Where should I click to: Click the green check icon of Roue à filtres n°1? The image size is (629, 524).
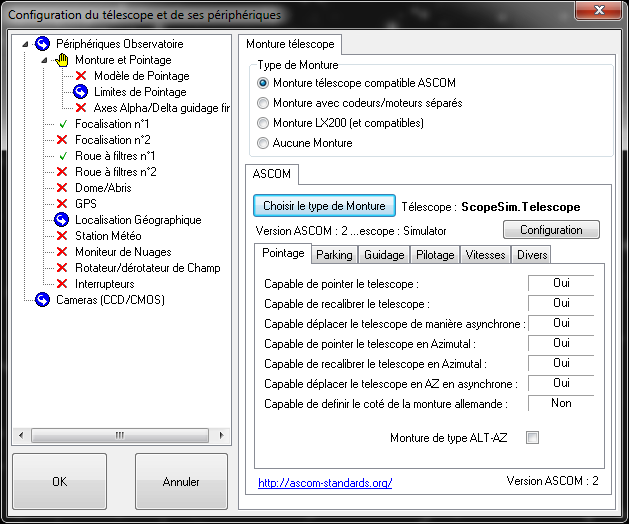[x=63, y=156]
